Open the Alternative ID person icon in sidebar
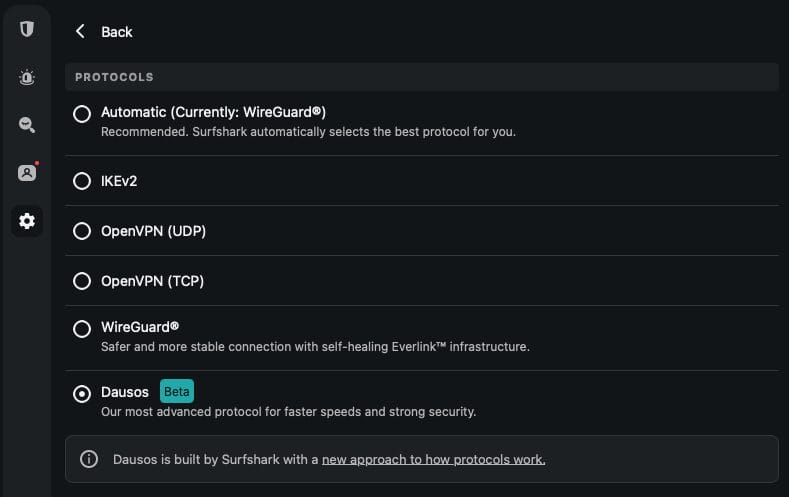789x497 pixels. [27, 173]
